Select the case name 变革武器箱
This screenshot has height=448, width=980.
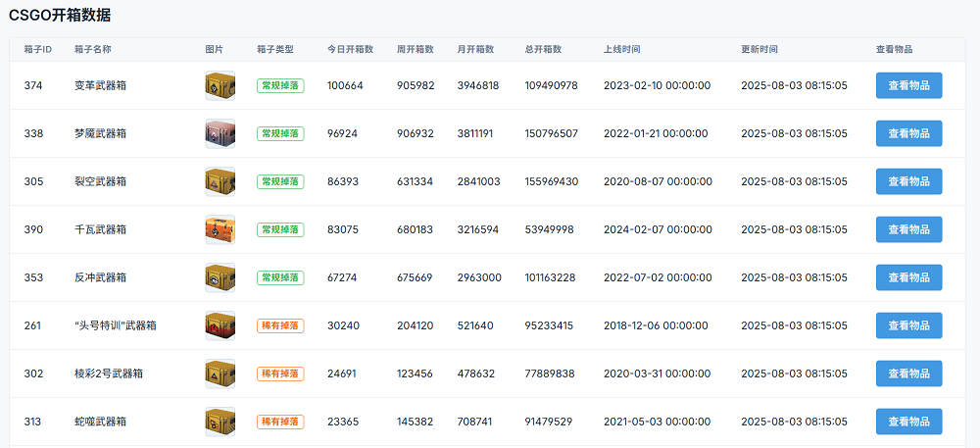click(100, 85)
